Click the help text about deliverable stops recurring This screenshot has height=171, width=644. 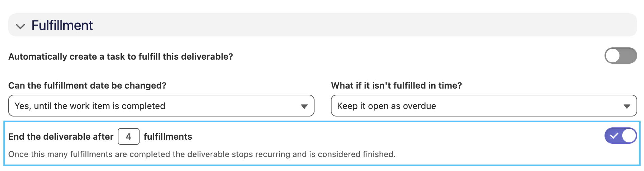(x=202, y=154)
